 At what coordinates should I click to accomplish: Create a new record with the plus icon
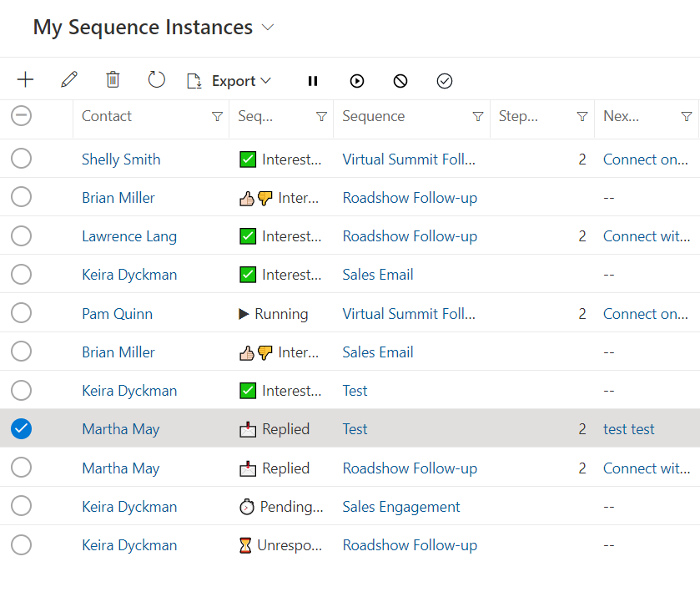(x=25, y=79)
